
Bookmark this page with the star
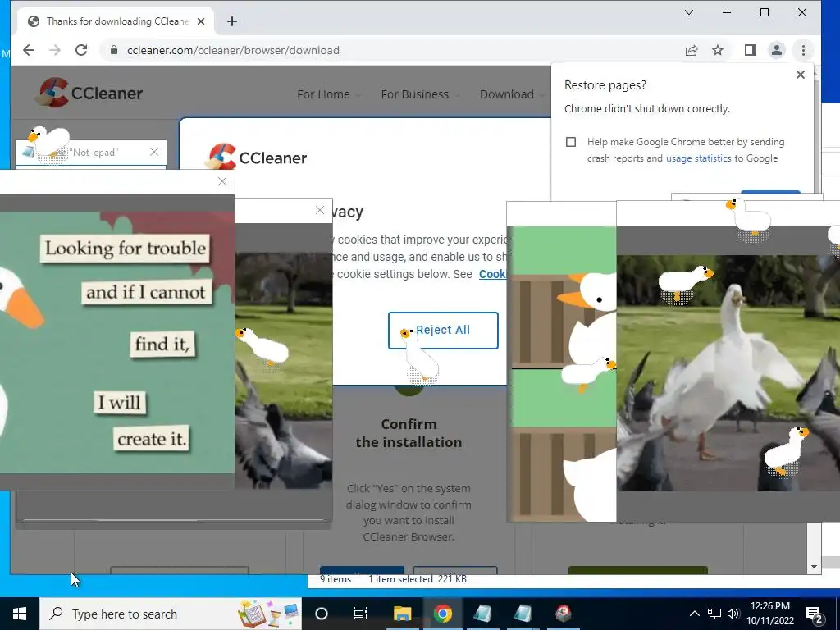(x=718, y=50)
